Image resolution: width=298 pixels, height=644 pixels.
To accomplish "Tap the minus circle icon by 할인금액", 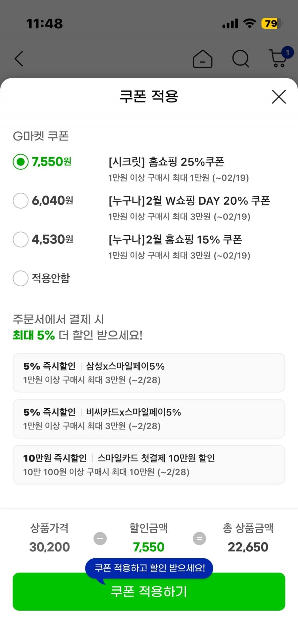I will [x=100, y=538].
